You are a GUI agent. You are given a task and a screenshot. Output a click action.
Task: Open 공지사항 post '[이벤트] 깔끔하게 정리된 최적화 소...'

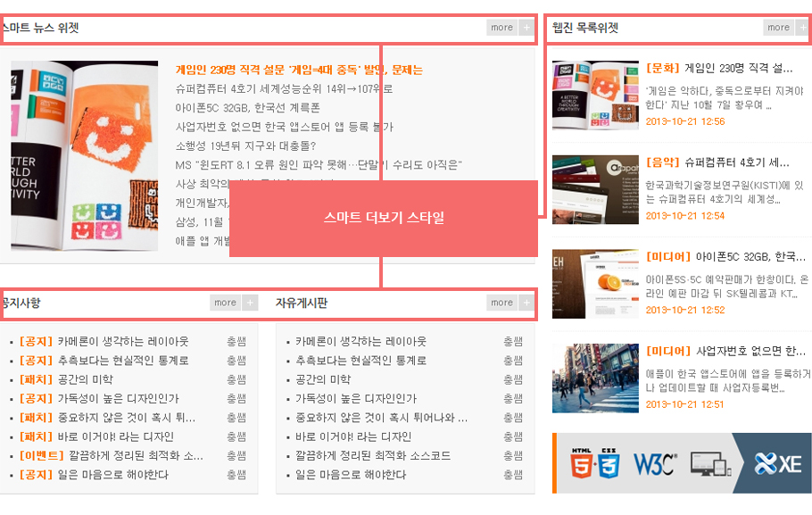112,456
